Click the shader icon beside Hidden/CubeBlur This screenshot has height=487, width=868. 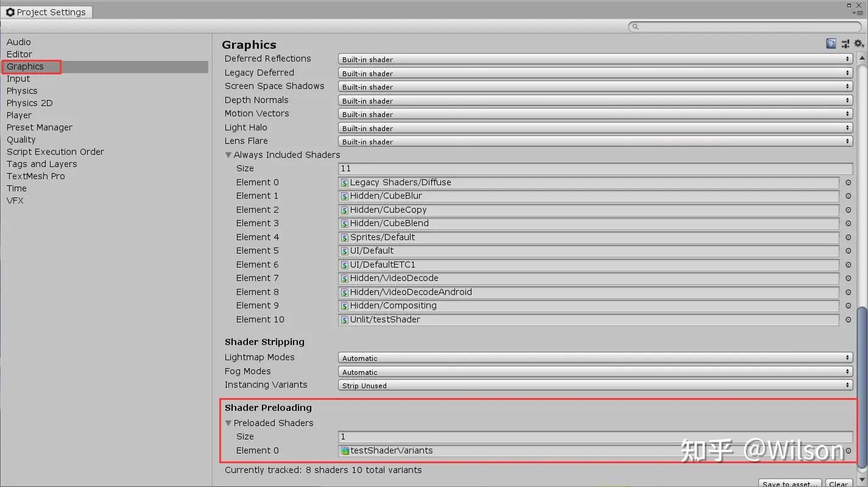point(345,196)
